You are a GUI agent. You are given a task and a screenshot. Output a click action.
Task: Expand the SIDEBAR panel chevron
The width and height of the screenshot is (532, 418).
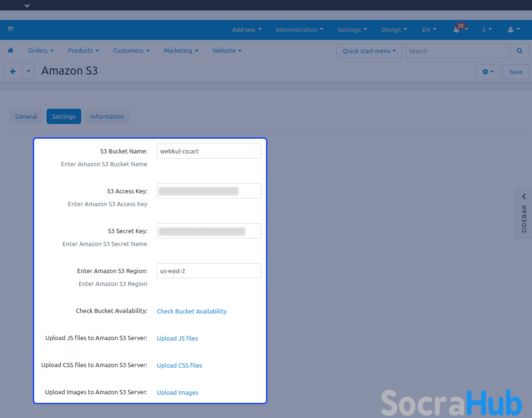(x=524, y=197)
